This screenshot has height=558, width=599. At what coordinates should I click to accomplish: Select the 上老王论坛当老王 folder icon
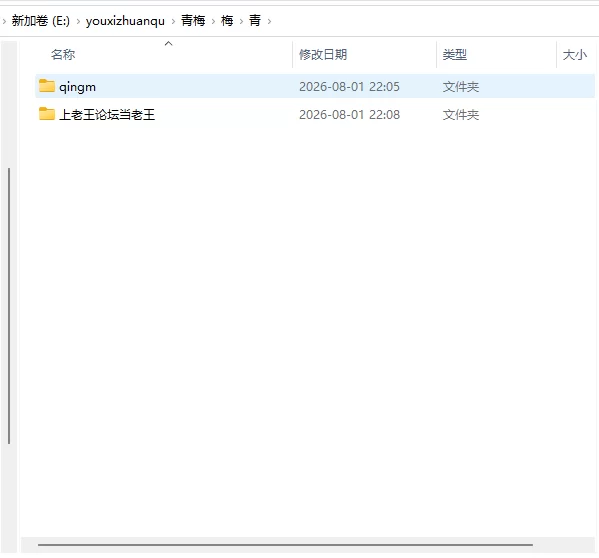47,114
